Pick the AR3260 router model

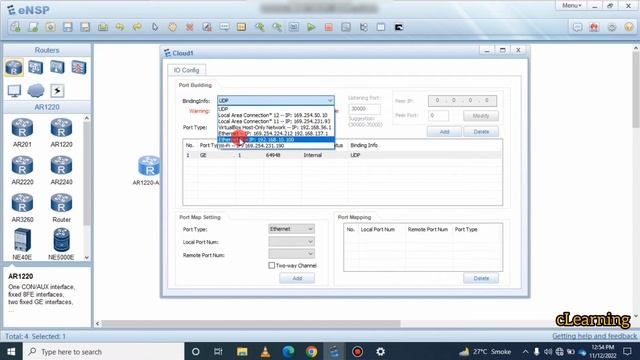(x=22, y=208)
